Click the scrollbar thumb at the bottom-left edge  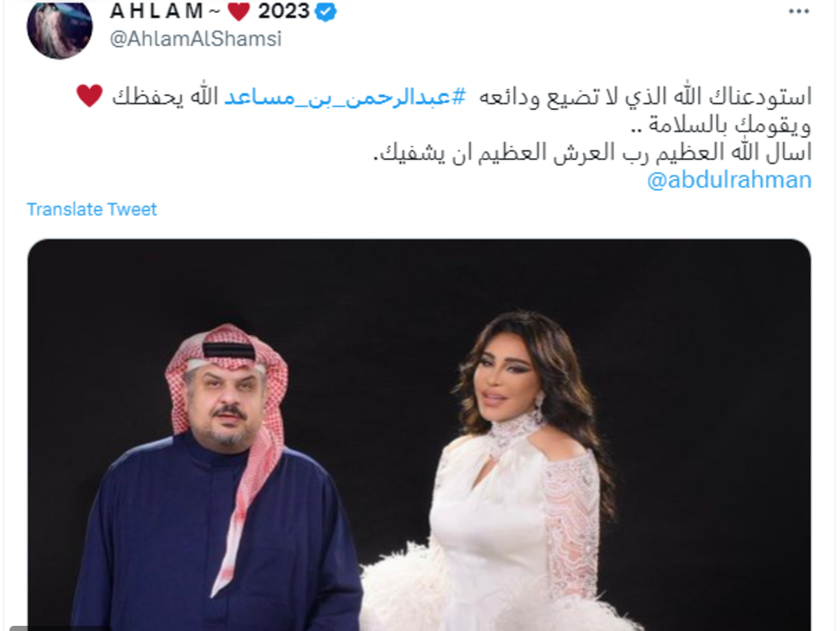(x=59, y=628)
